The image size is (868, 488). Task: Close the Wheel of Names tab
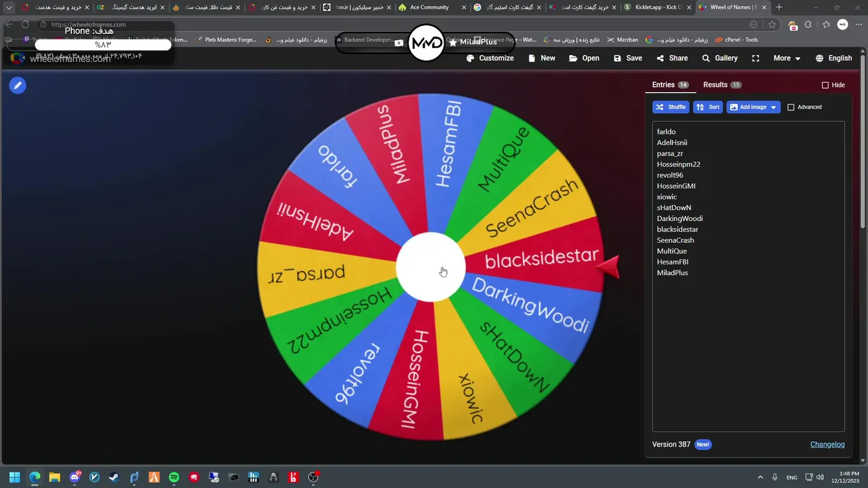[x=764, y=7]
